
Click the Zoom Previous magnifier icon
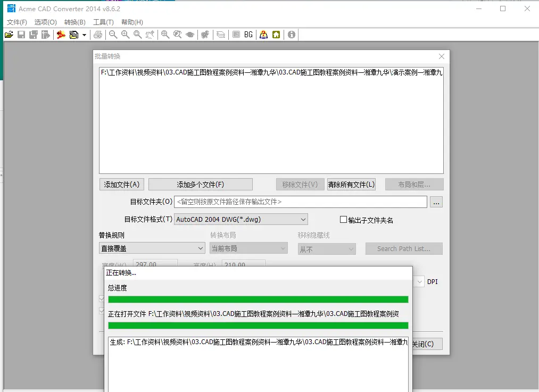point(177,35)
